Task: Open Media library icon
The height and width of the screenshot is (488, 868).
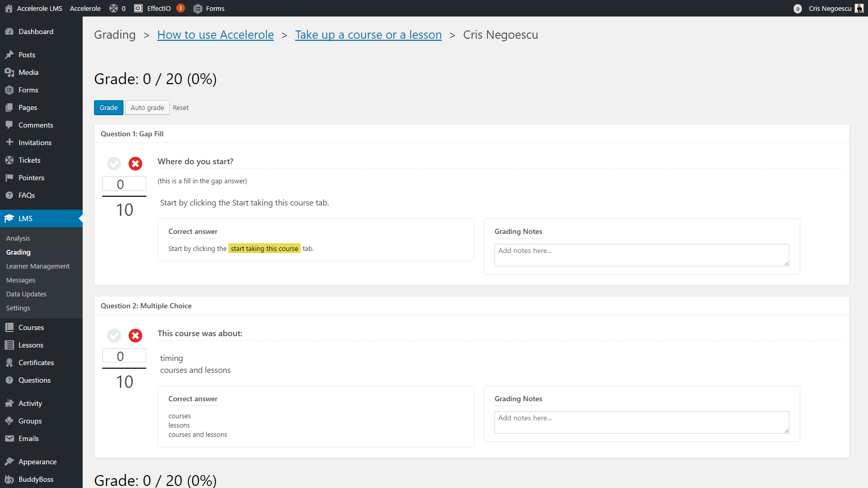Action: click(9, 72)
